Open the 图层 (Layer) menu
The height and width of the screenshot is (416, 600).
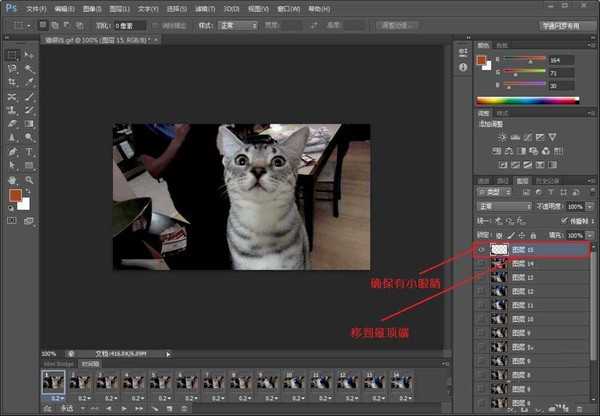coord(120,7)
